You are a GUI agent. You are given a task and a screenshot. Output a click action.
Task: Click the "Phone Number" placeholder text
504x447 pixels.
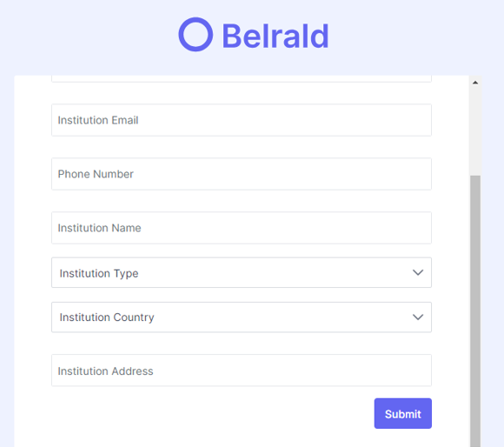pos(96,174)
